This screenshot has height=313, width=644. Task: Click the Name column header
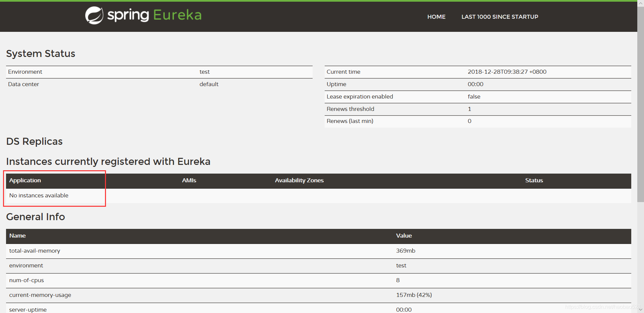[17, 236]
